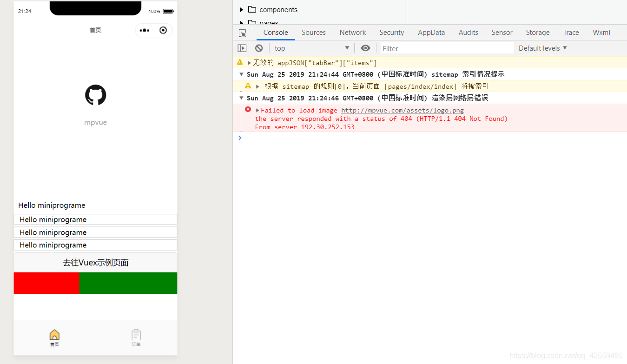The image size is (627, 364).
Task: Expand the invalid appJSON tabBar warning
Action: 249,63
